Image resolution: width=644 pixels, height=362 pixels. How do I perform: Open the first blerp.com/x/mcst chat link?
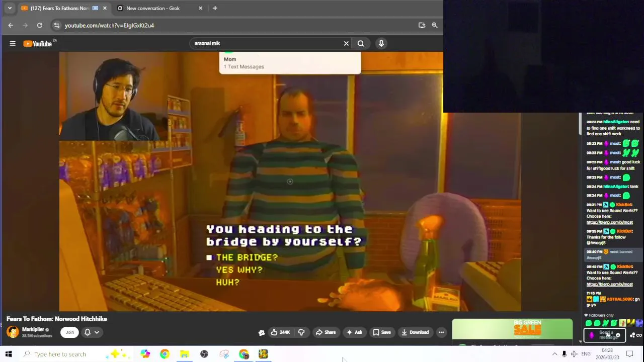click(x=609, y=222)
